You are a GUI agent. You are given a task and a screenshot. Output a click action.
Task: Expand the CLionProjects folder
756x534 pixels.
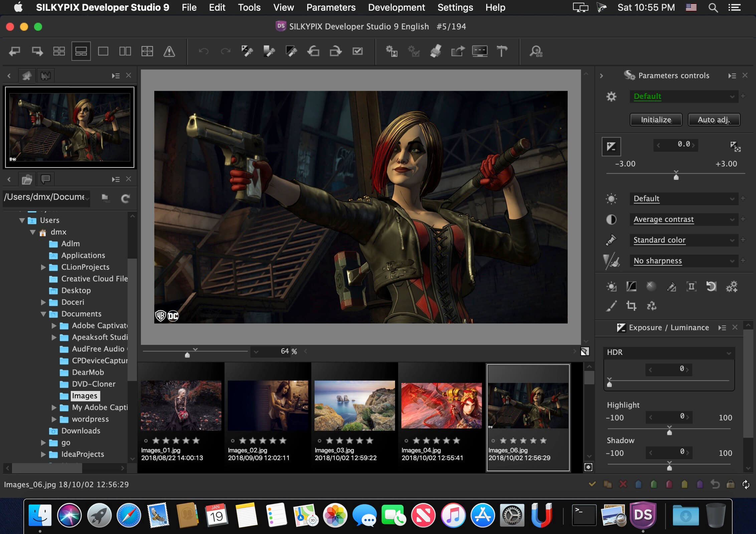coord(43,267)
